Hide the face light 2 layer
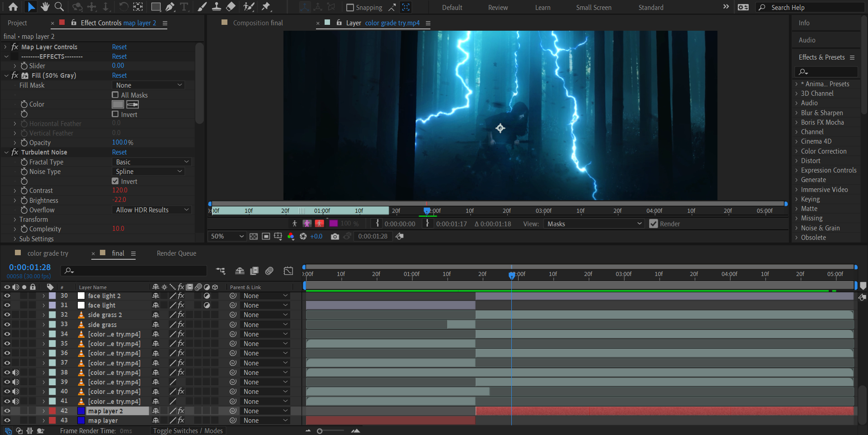This screenshot has height=435, width=868. coord(7,296)
